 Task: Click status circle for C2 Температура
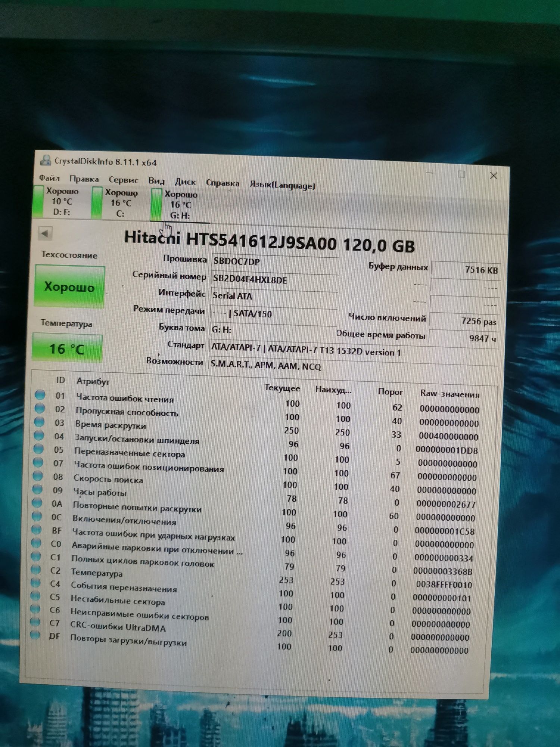(x=35, y=570)
